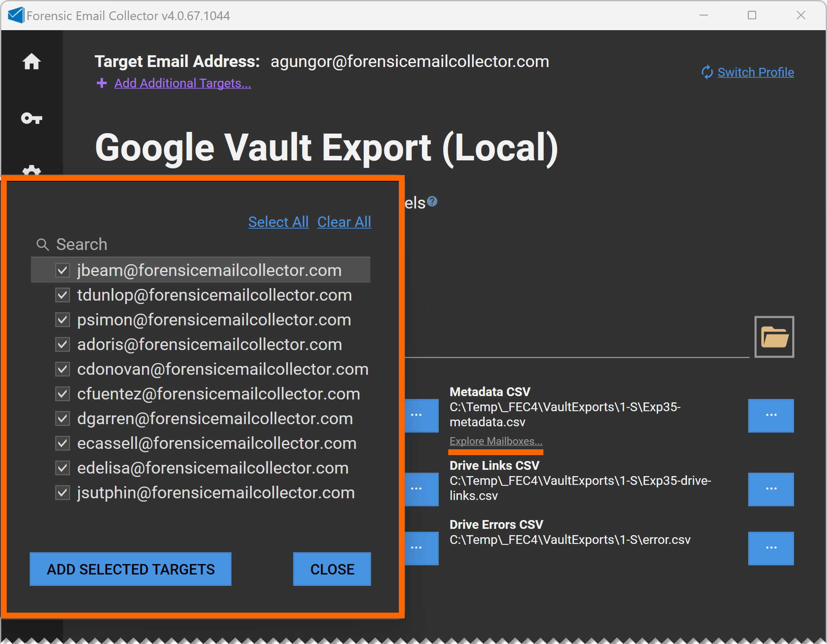Open the key authentication sidebar icon

(31, 118)
